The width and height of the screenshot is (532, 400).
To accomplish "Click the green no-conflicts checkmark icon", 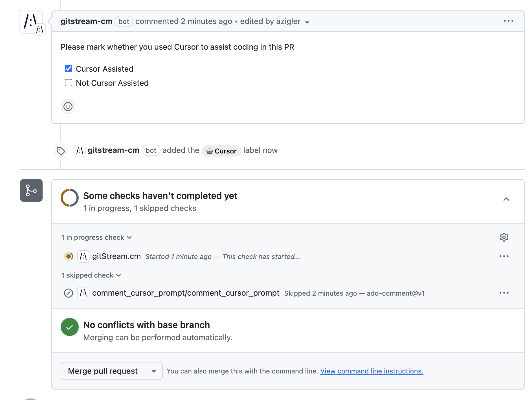I will point(69,327).
